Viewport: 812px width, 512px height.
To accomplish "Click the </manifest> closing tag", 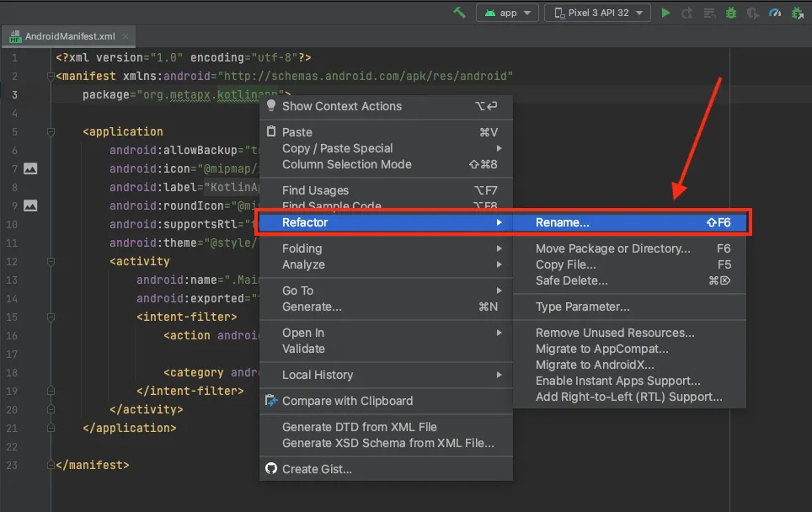I will point(92,465).
